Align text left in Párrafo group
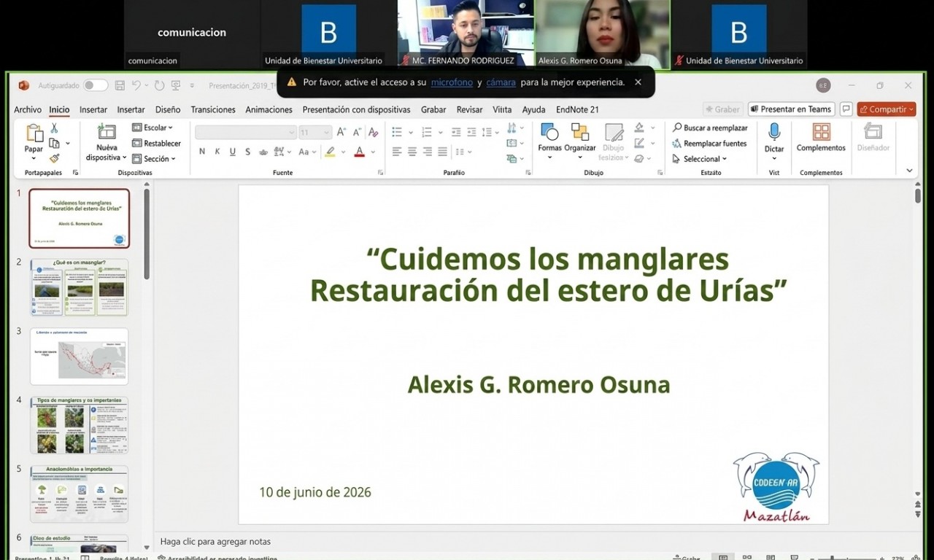Viewport: 934px width, 560px height. click(397, 152)
